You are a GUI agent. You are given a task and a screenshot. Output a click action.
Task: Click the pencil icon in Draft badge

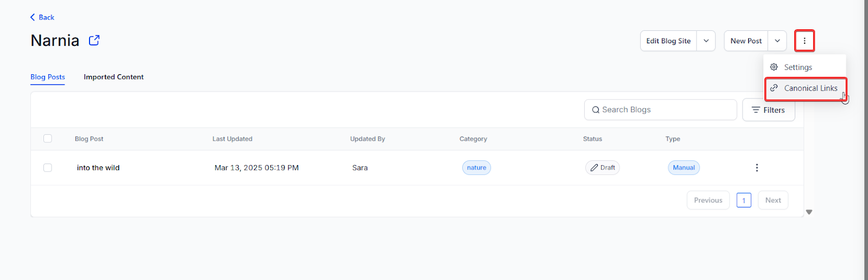pyautogui.click(x=594, y=168)
